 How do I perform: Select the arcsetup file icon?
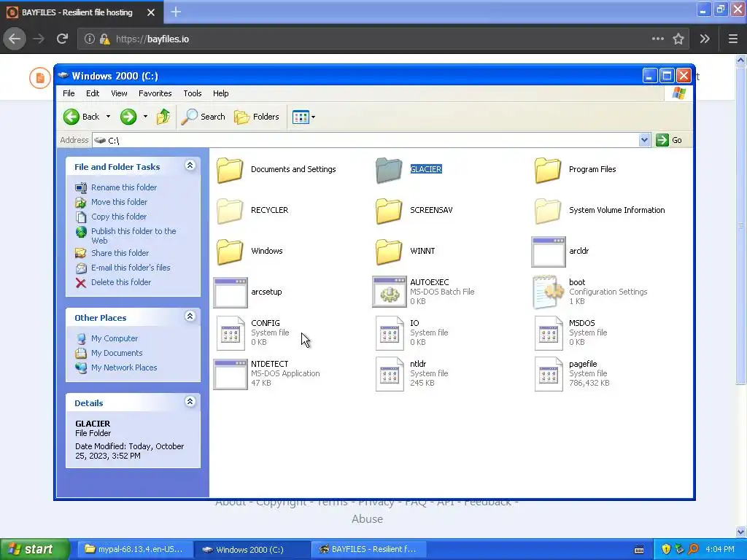pos(231,293)
